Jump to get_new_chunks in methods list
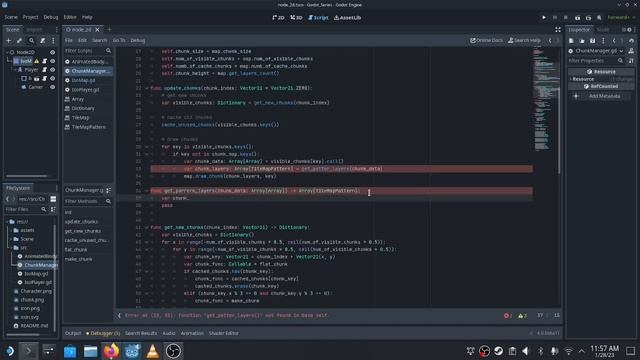This screenshot has height=360, width=640. click(x=82, y=231)
